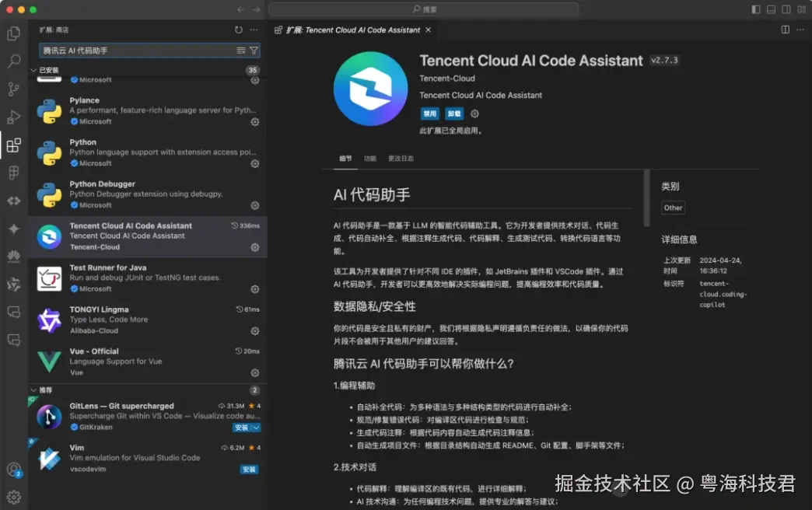Open Test Runner for Java manage gear
Screen dimensions: 812x510
tap(255, 289)
